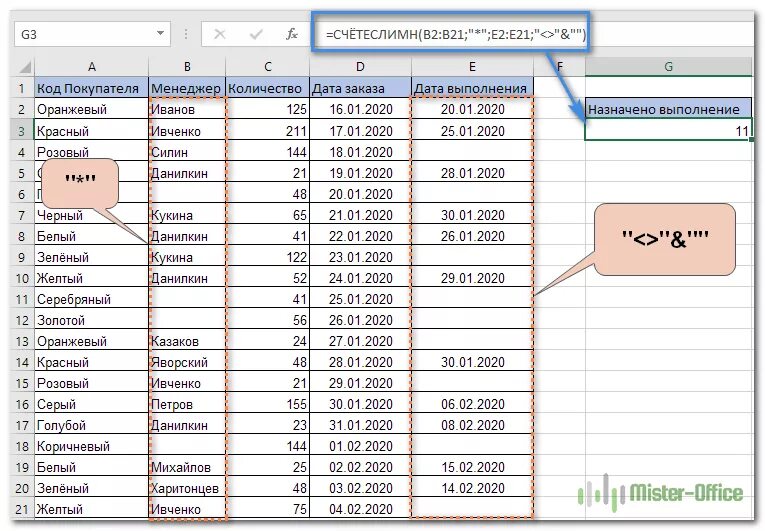
Task: Click manager cell 'Харитонцев'
Action: (187, 488)
